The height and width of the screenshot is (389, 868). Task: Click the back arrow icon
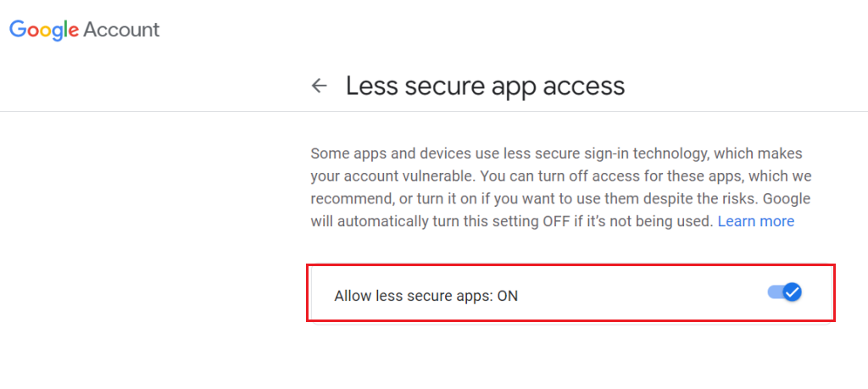click(320, 86)
